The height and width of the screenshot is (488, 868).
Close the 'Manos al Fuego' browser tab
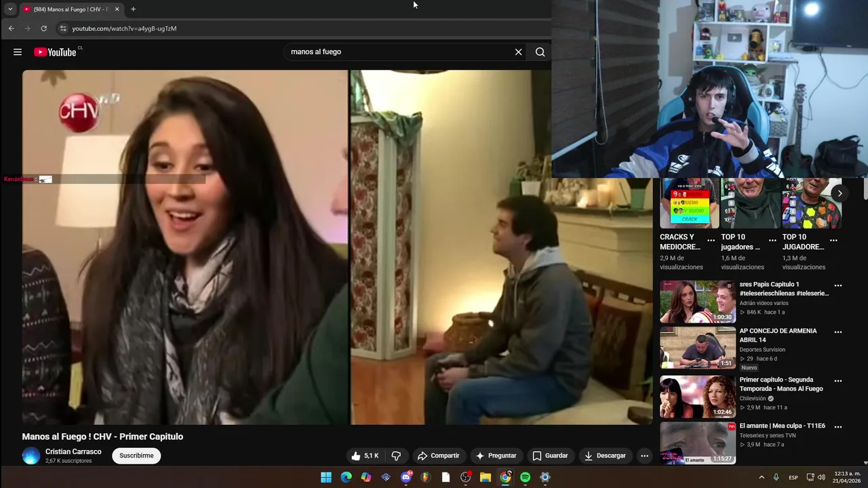click(x=117, y=9)
